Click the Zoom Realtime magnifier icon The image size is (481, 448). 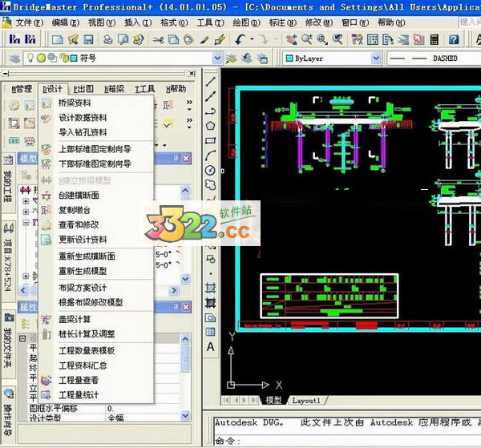click(307, 39)
